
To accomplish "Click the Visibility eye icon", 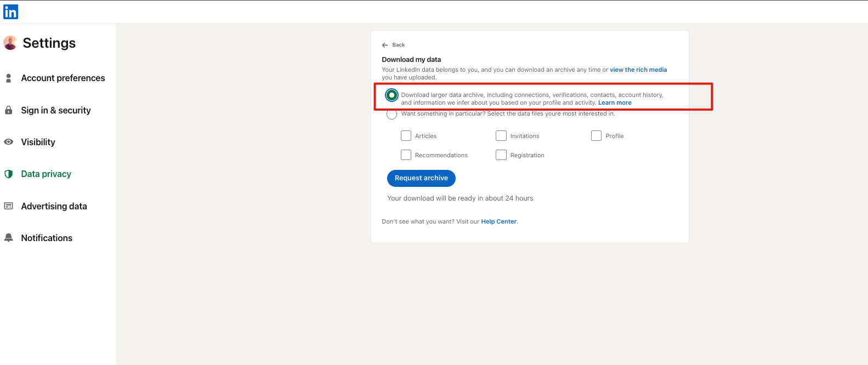I will [8, 142].
